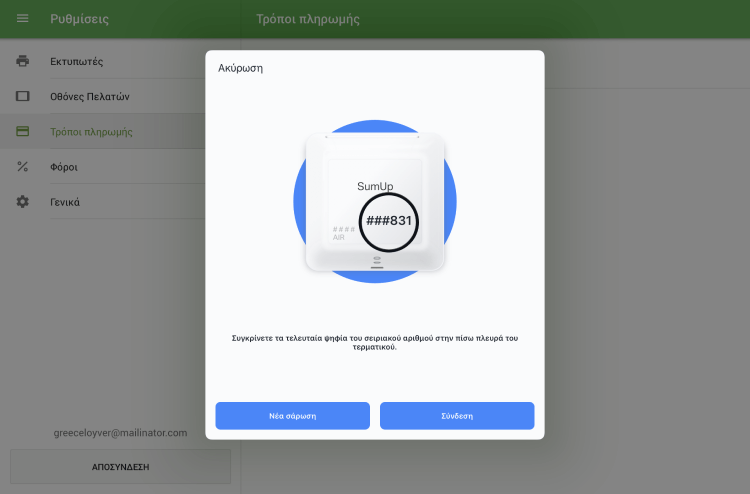This screenshot has height=494, width=750.
Task: Click the Τρόποι πληρωμής header title
Action: [308, 19]
